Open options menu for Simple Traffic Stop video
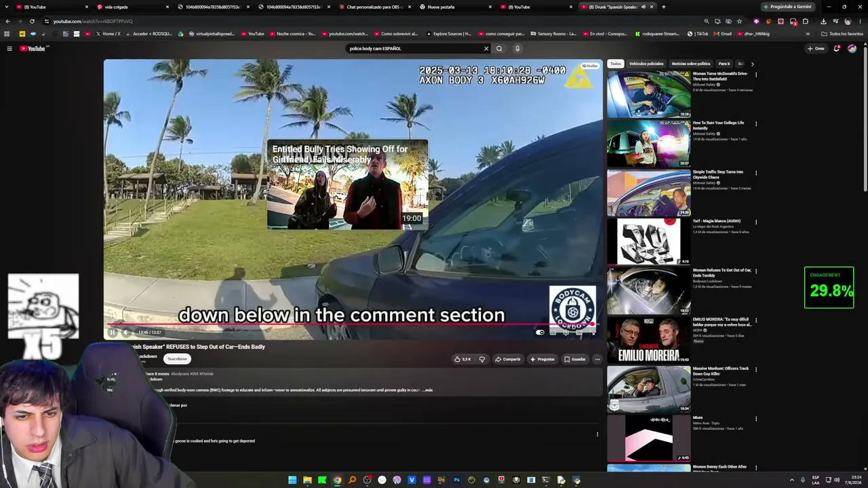868x488 pixels. pyautogui.click(x=756, y=173)
